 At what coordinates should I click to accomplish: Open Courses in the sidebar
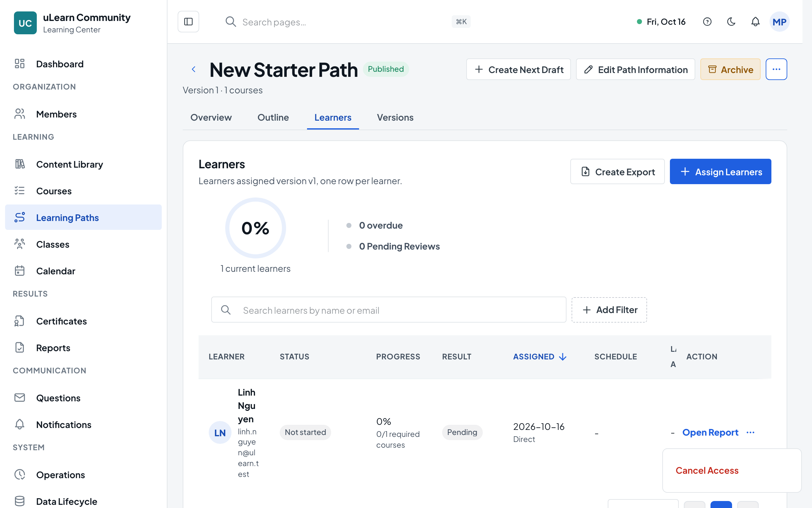[x=83, y=191]
